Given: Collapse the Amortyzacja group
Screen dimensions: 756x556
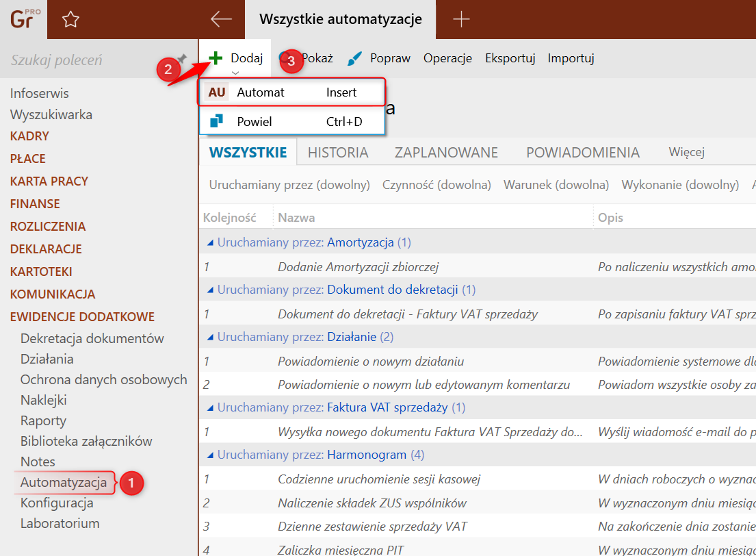Looking at the screenshot, I should [x=211, y=242].
